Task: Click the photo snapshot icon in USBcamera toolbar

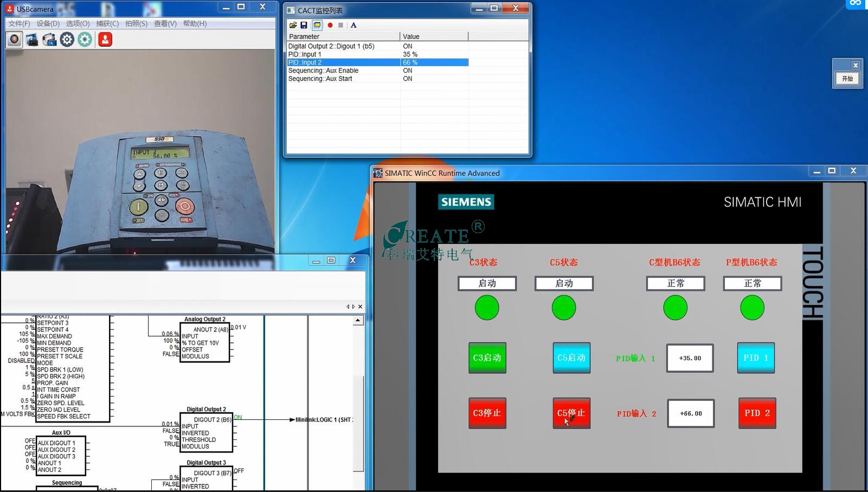Action: coord(32,40)
